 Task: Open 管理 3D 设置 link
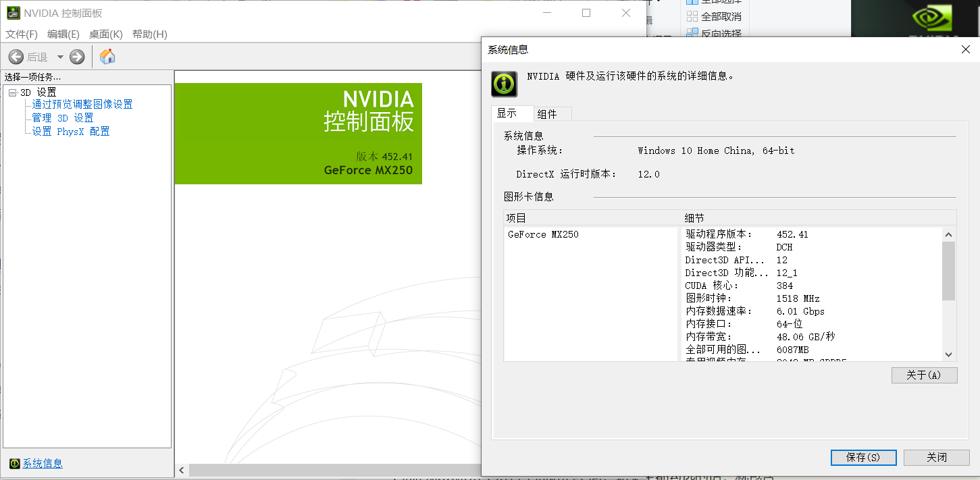[x=63, y=118]
